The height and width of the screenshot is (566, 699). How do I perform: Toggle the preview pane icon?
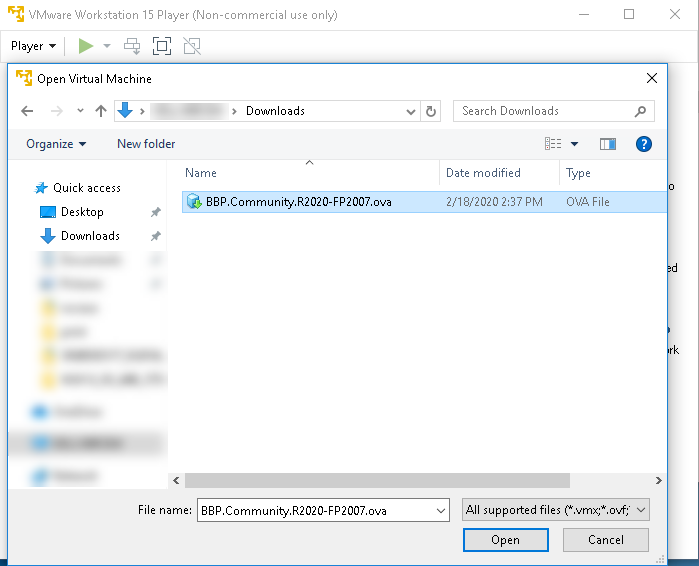point(608,144)
